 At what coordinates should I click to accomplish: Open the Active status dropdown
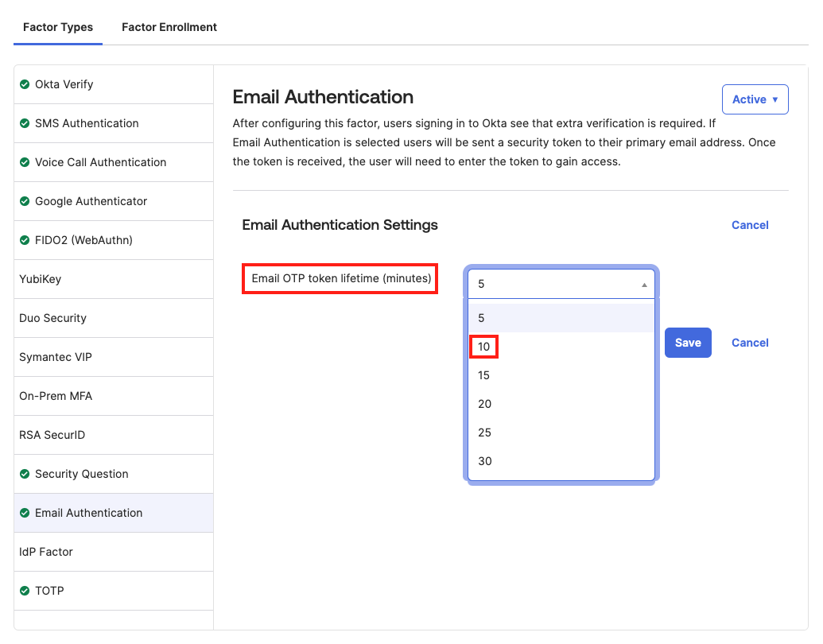(755, 99)
